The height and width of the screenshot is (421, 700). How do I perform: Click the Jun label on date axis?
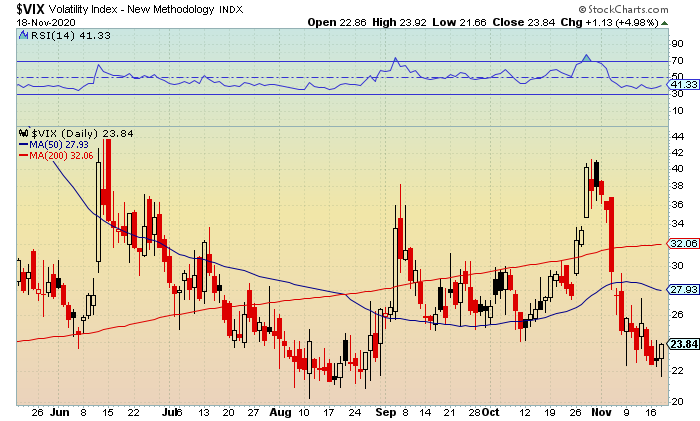[59, 413]
